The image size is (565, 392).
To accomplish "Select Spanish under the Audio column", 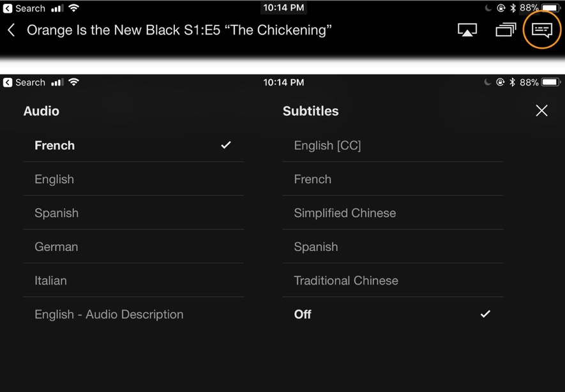I will point(57,213).
